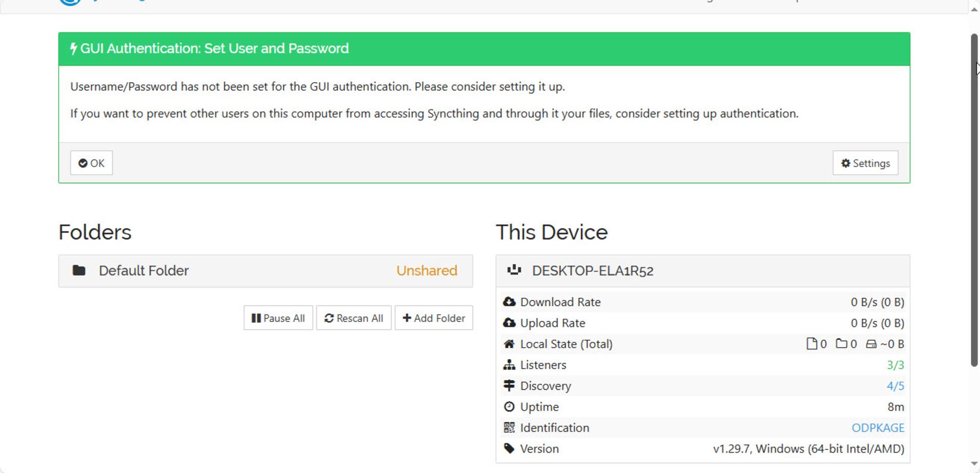Click the Listeners 3/3 value
This screenshot has height=473, width=980.
click(895, 365)
